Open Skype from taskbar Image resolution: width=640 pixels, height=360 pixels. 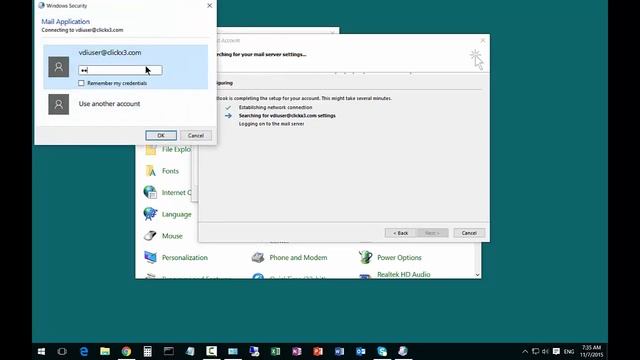pyautogui.click(x=382, y=351)
